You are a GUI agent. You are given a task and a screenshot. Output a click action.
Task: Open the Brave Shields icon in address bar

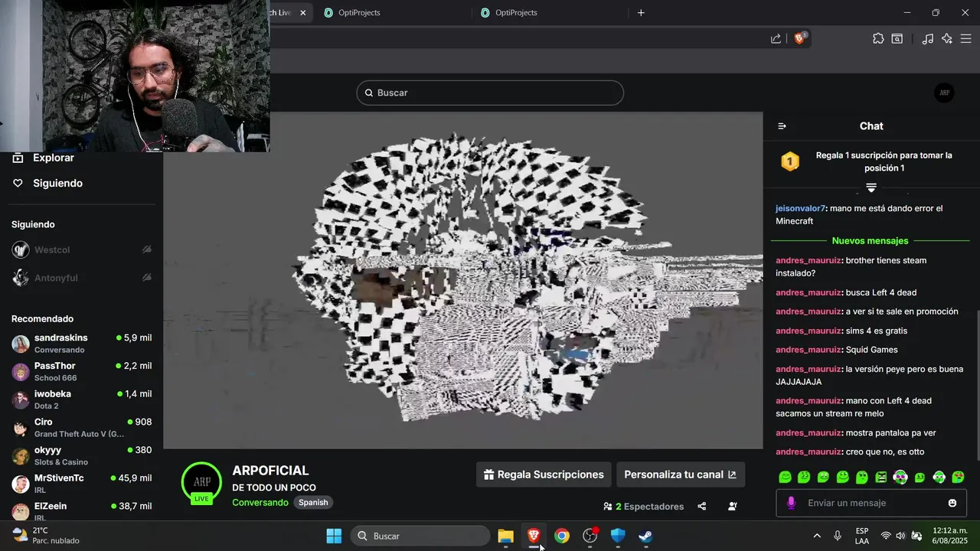coord(800,38)
